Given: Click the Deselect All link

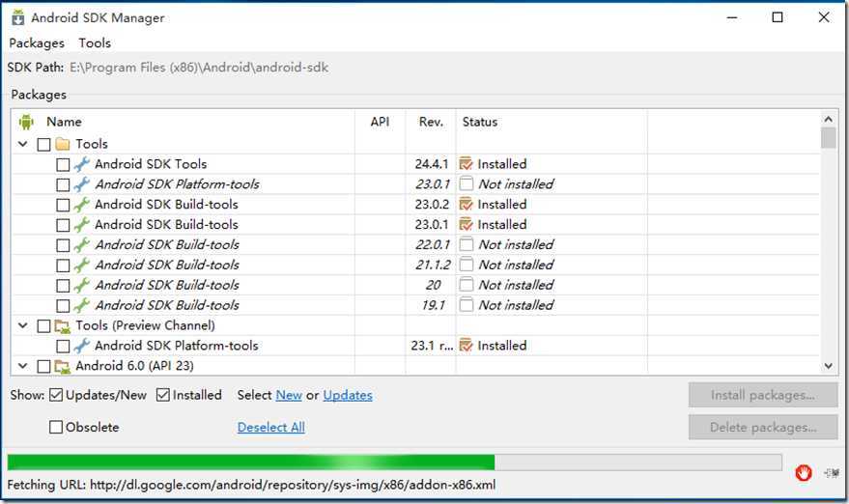Looking at the screenshot, I should tap(271, 427).
